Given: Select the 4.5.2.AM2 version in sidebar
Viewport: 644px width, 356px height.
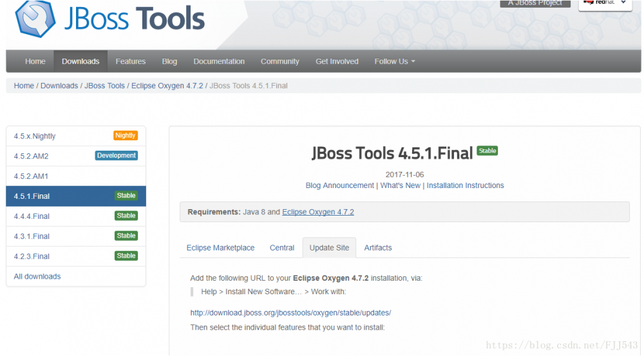Looking at the screenshot, I should (76, 156).
